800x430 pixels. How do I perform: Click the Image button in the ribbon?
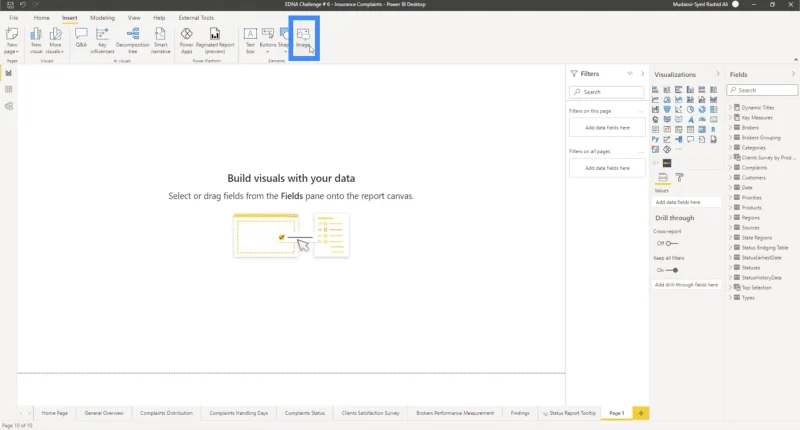click(303, 38)
